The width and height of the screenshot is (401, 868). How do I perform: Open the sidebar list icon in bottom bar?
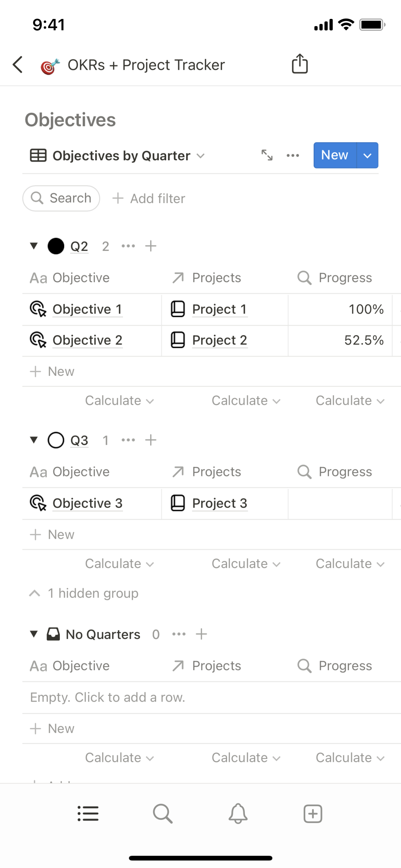(88, 814)
